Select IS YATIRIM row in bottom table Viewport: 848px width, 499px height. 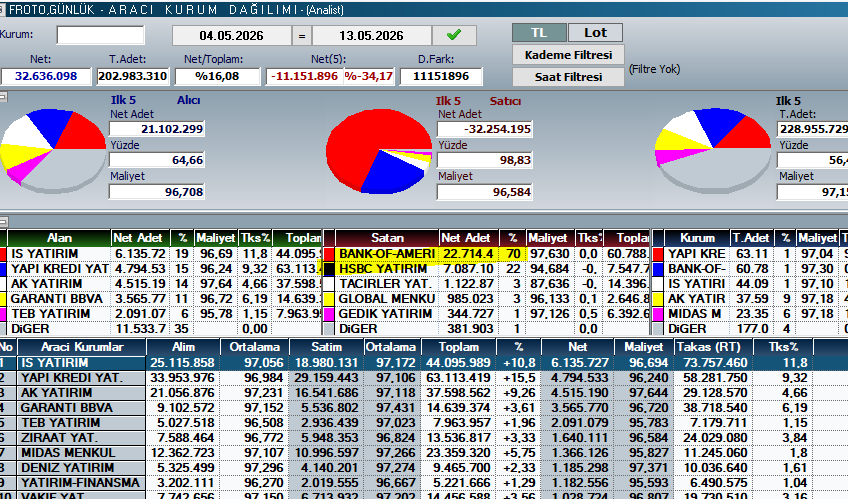pyautogui.click(x=424, y=363)
